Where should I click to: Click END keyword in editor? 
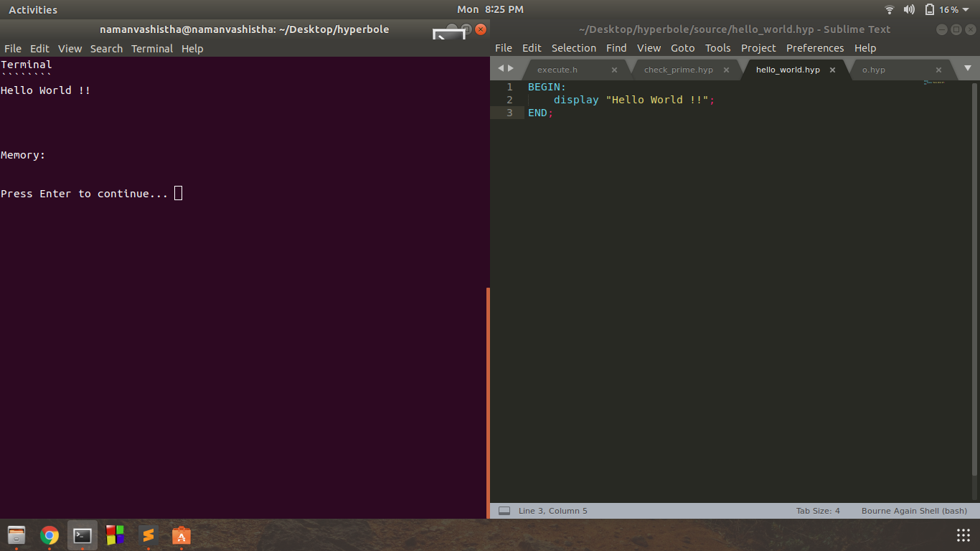point(537,113)
